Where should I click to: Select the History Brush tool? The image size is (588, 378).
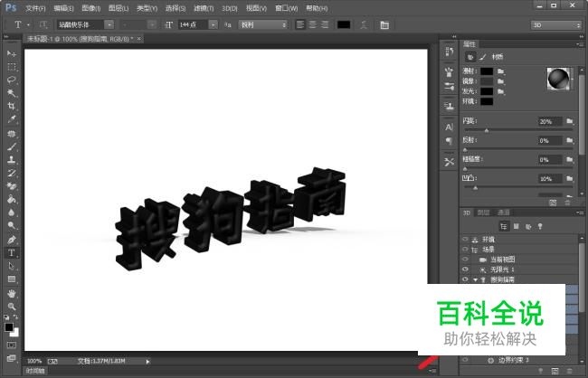12,173
